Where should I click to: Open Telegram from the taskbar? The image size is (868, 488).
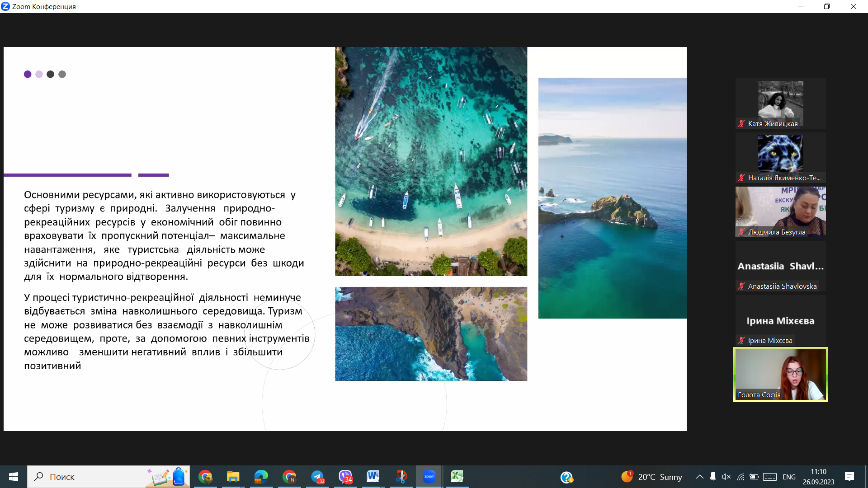pos(318,477)
